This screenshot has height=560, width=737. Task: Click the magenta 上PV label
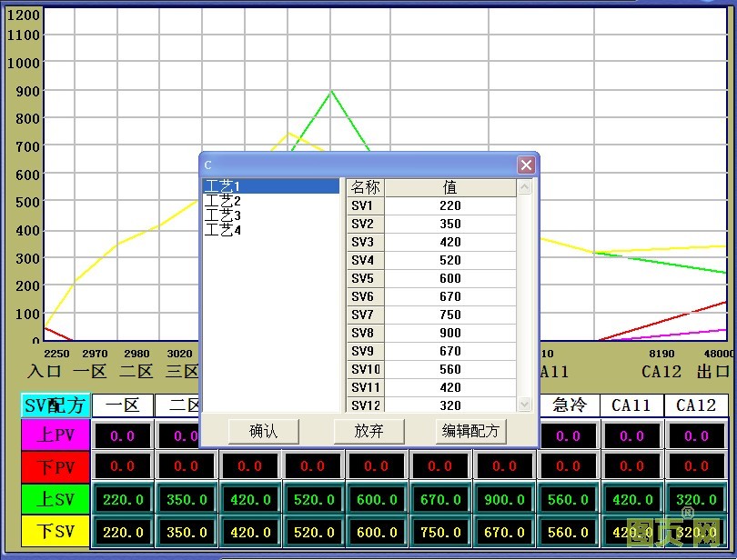point(56,435)
